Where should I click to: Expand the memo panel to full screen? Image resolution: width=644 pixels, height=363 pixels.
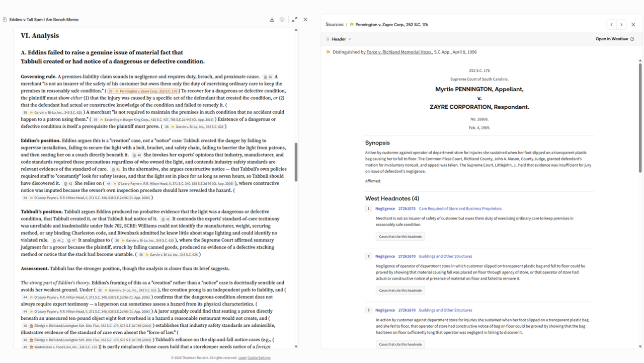coord(295,20)
